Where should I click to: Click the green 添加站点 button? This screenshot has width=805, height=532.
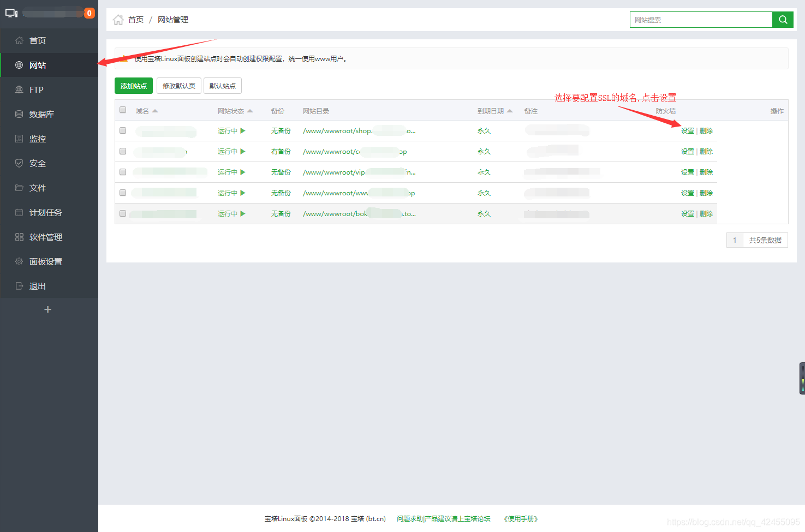pyautogui.click(x=134, y=86)
